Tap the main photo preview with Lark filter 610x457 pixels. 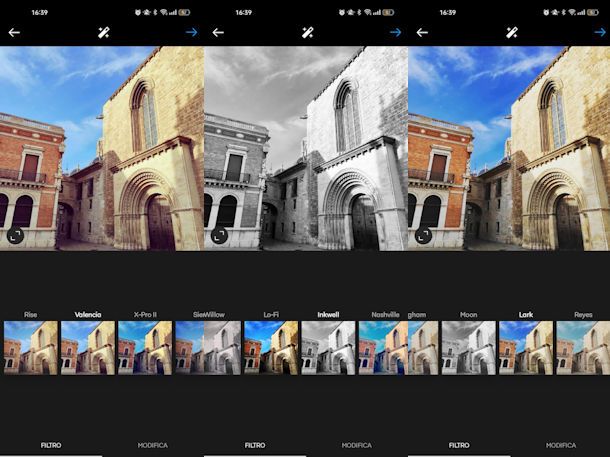click(509, 148)
